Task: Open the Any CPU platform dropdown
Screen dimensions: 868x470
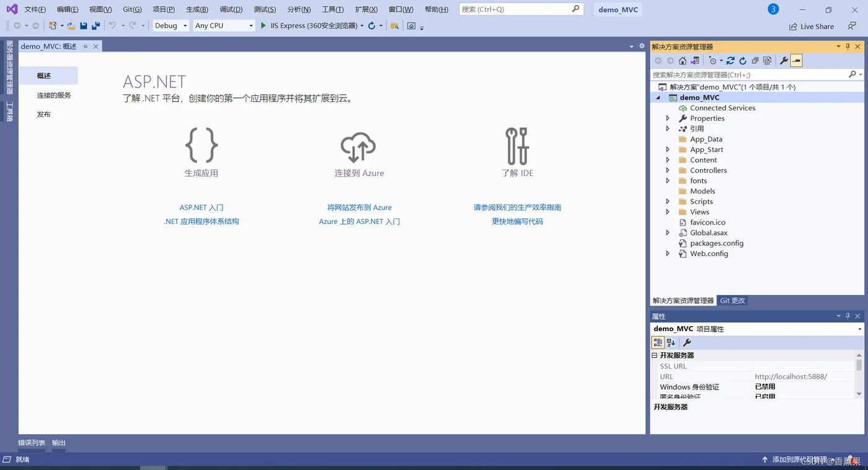Action: pyautogui.click(x=224, y=25)
